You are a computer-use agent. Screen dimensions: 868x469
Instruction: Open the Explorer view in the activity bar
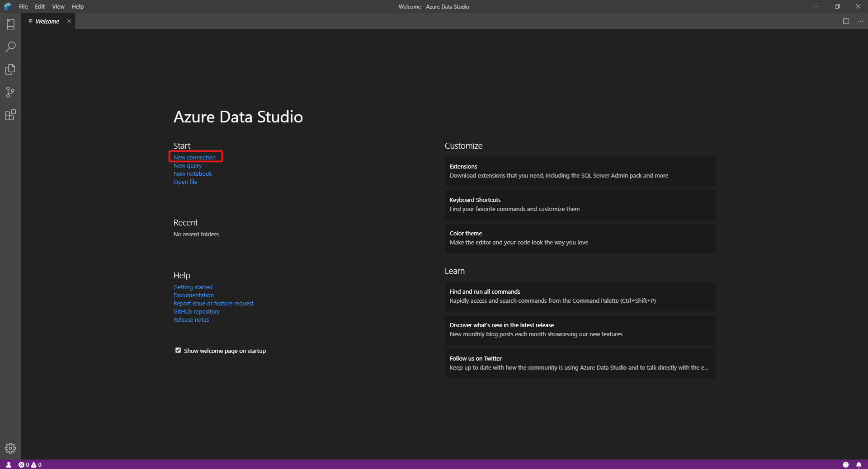tap(10, 70)
